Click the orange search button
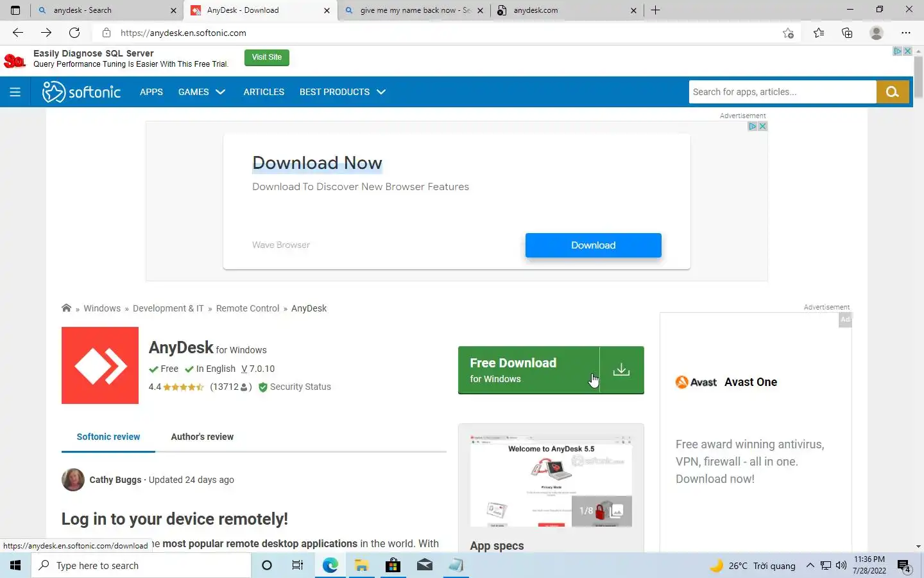The image size is (924, 578). coord(893,92)
